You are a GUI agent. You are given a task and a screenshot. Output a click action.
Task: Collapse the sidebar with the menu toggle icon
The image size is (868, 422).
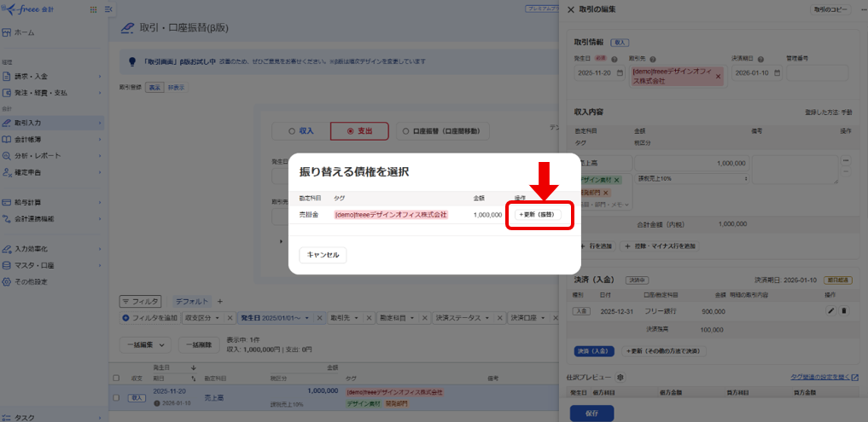pyautogui.click(x=108, y=9)
